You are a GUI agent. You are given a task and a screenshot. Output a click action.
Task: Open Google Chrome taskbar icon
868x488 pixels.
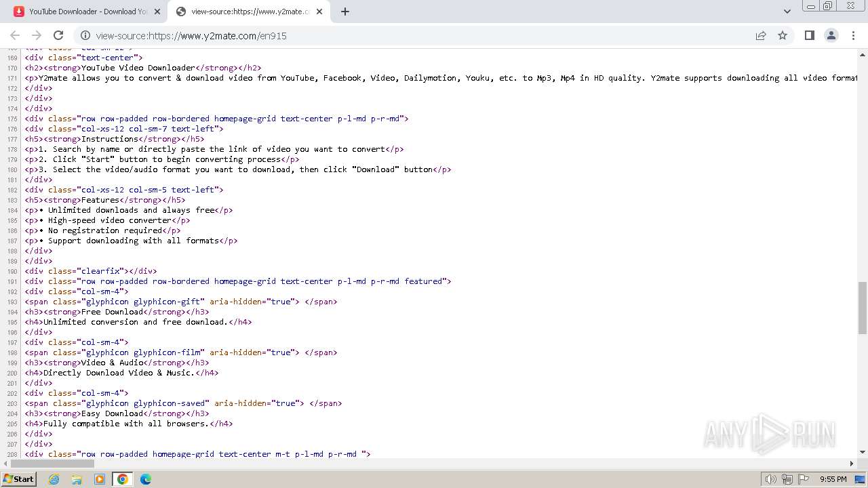coord(122,479)
